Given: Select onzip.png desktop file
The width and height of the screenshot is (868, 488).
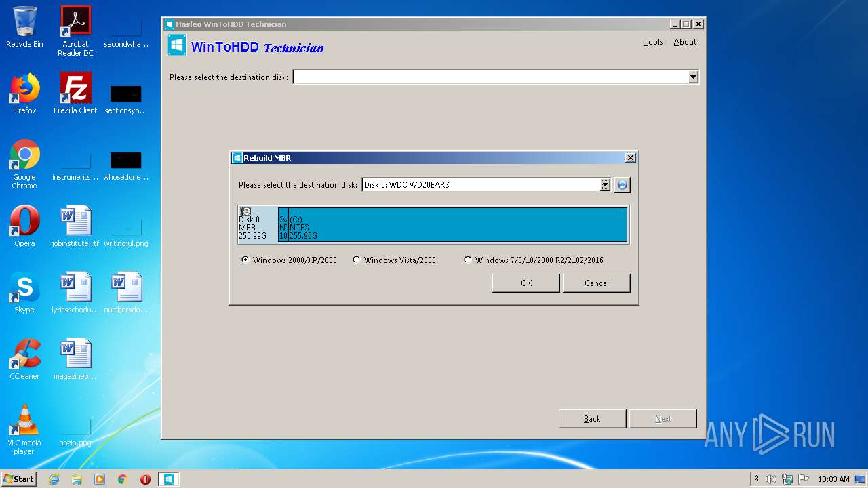Looking at the screenshot, I should click(75, 430).
